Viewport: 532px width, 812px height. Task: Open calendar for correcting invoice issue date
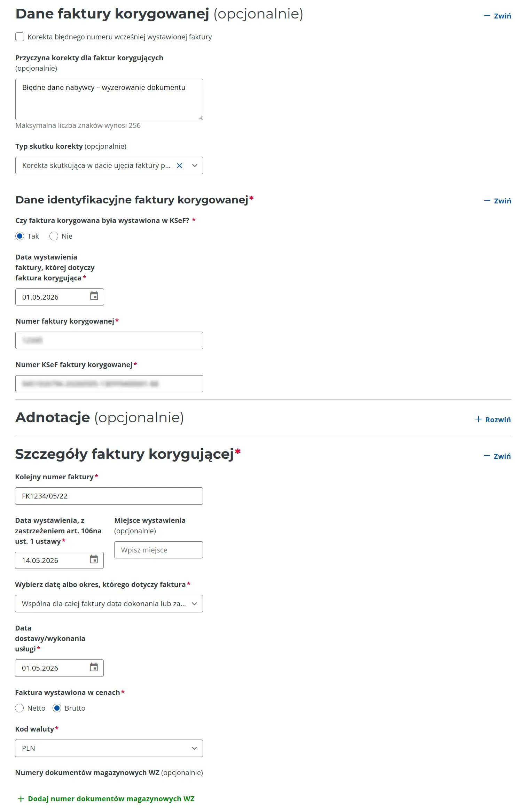(94, 559)
